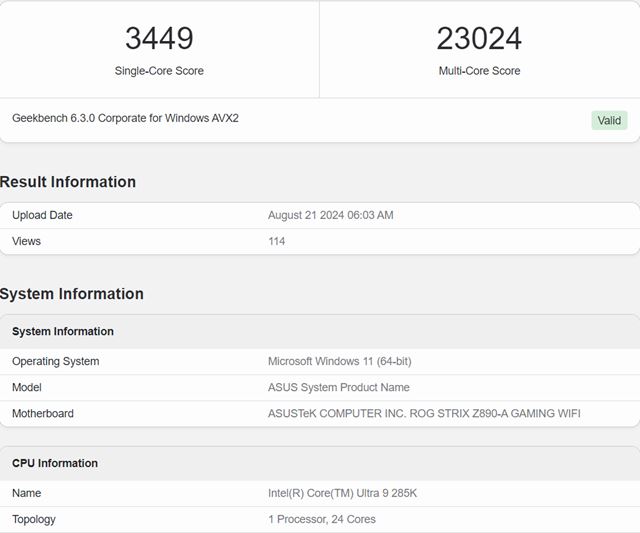Screen dimensions: 640x533
Task: Click the CPU Name row label
Action: 27,493
